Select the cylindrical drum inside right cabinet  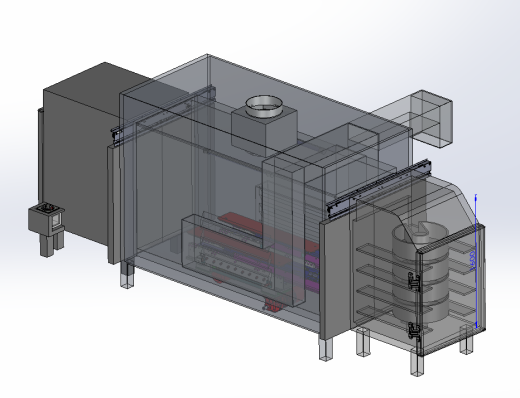tap(421, 272)
